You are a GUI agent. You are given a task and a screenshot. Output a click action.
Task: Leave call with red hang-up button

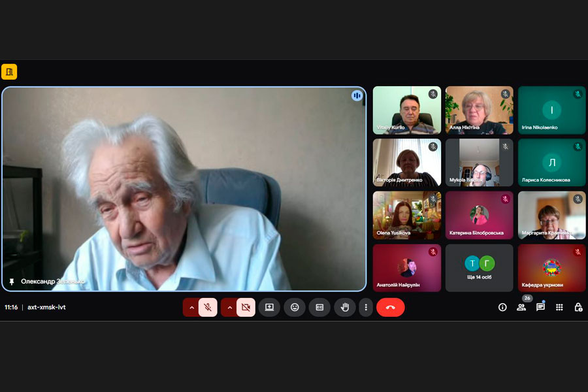pyautogui.click(x=391, y=308)
